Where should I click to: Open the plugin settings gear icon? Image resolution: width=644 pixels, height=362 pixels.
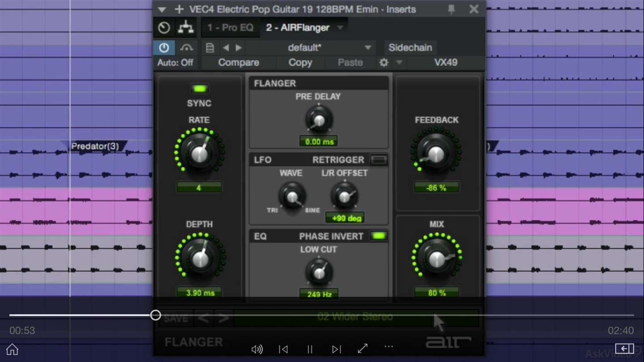(x=384, y=63)
